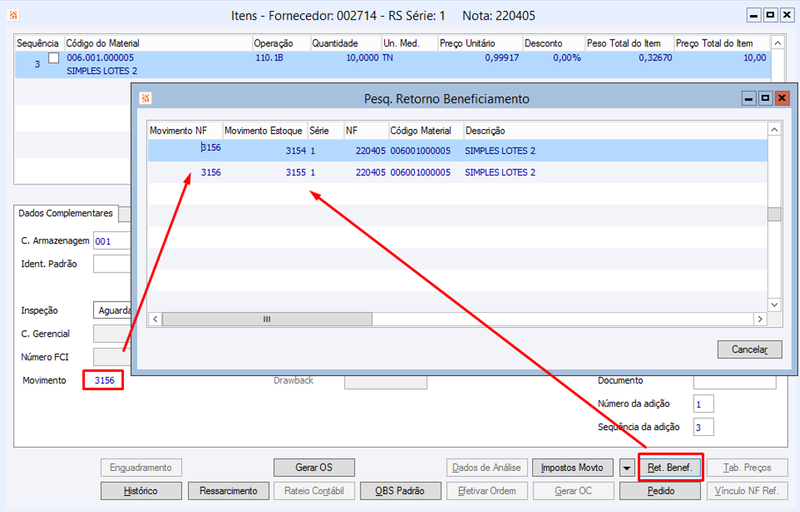This screenshot has height=512, width=800.
Task: Click the application icon in the Pesq. Retorno Beneficiamento title bar
Action: (x=145, y=98)
